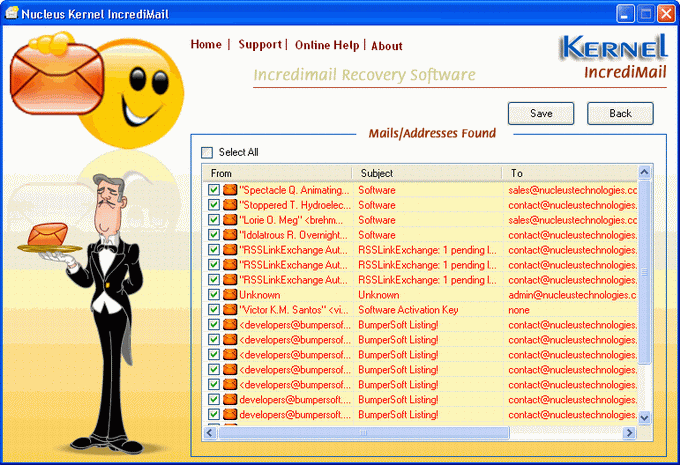Open the Home menu link
Image resolution: width=680 pixels, height=465 pixels.
click(x=206, y=44)
